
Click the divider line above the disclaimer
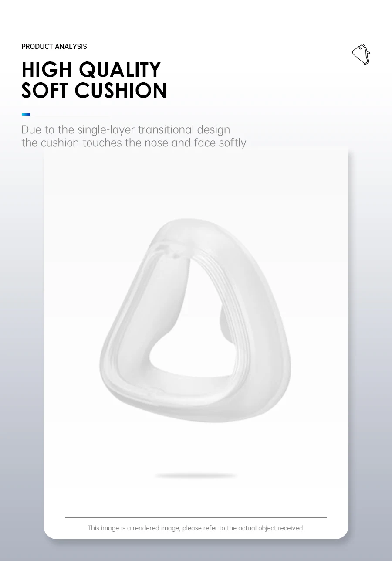[196, 517]
